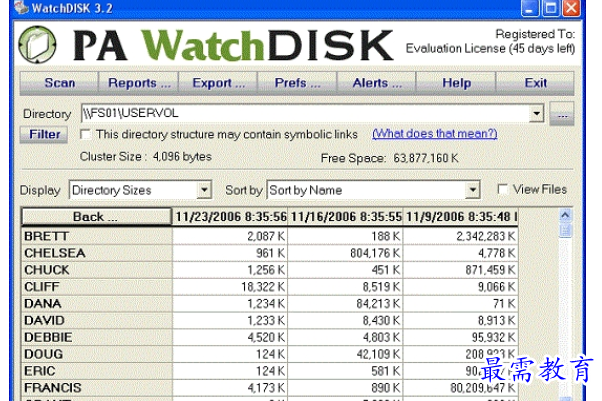
Task: Close the WatchDISK 3.2 window
Action: click(x=571, y=8)
